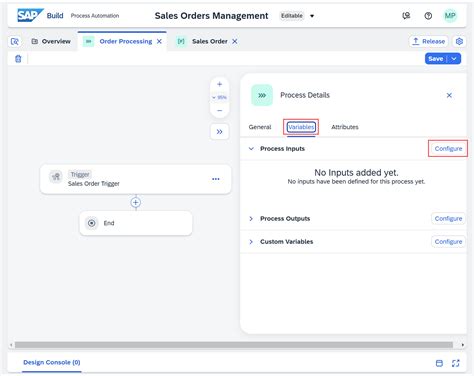474x376 pixels.
Task: Open the Overview tab
Action: coord(51,41)
